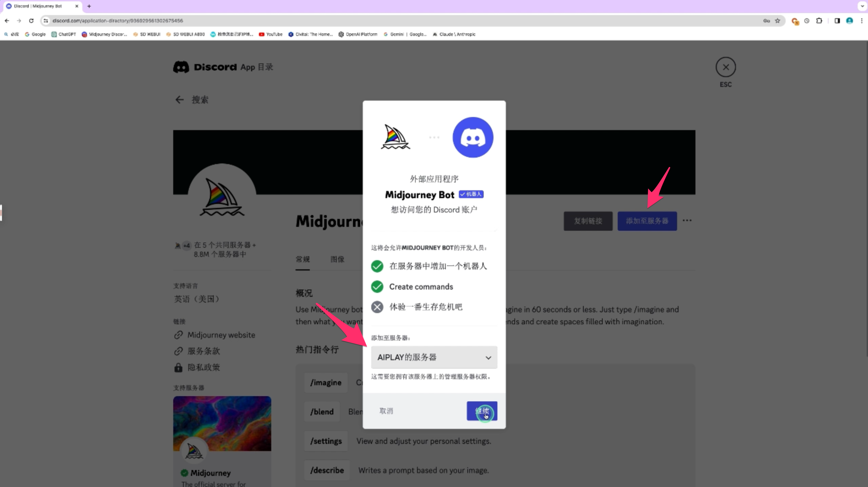
Task: Reload the Discord page
Action: 31,21
